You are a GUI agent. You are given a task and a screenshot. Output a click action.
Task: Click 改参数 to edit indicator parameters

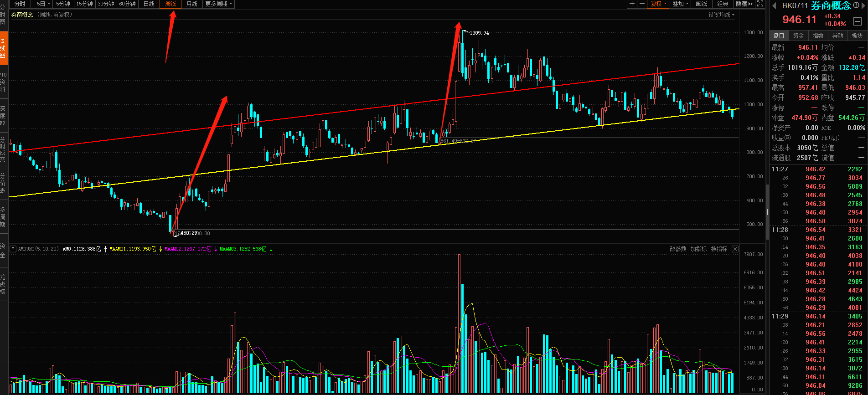coord(678,249)
